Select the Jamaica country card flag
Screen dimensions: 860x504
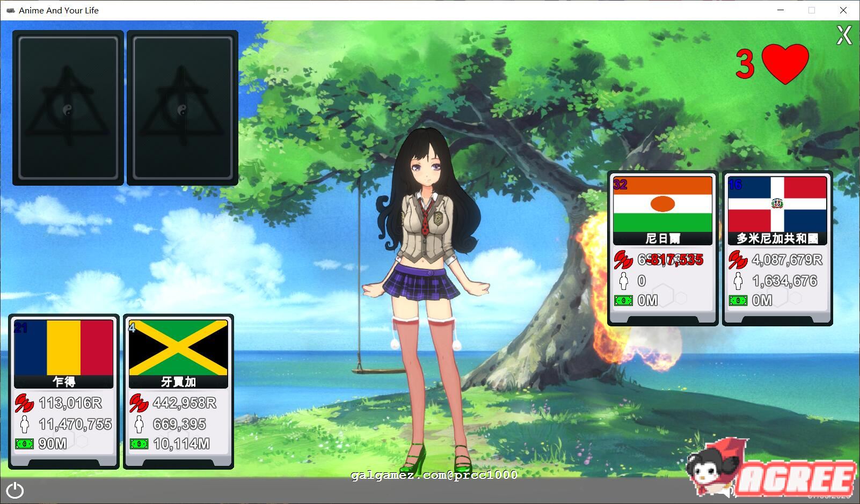[x=178, y=348]
